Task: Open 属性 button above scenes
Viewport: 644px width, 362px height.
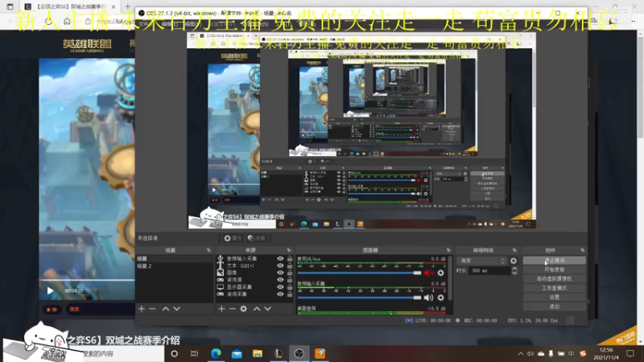Action: pyautogui.click(x=233, y=238)
